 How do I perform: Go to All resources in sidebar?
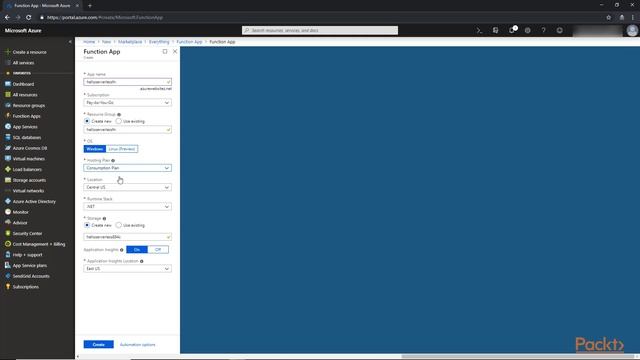pos(21,95)
